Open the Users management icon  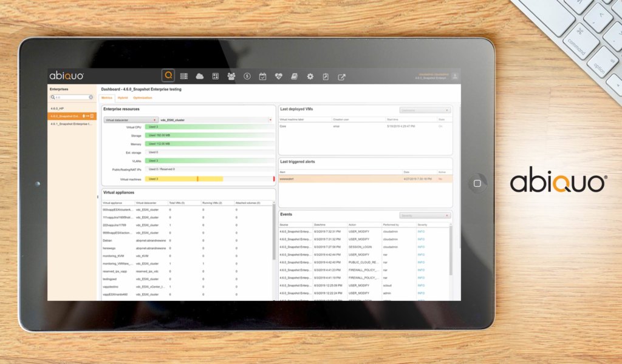coord(231,76)
